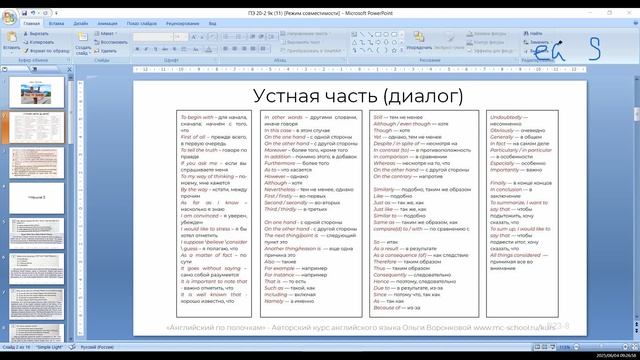The image size is (640, 360).
Task: Open the Главная ribbon tab
Action: coord(31,24)
